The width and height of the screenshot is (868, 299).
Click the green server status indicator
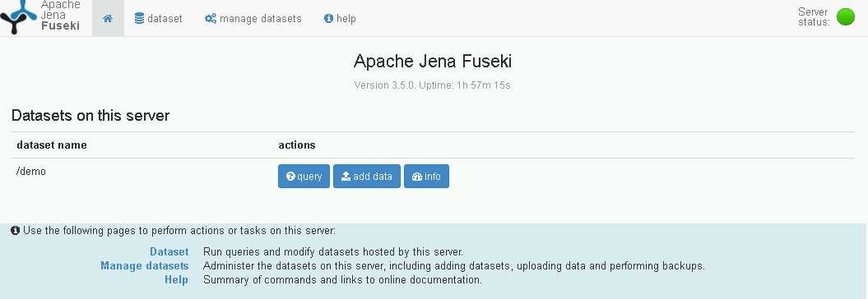click(x=845, y=16)
